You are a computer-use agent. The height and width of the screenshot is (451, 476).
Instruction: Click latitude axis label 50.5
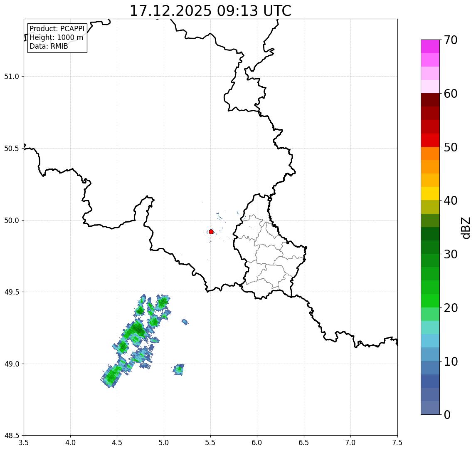click(x=12, y=149)
